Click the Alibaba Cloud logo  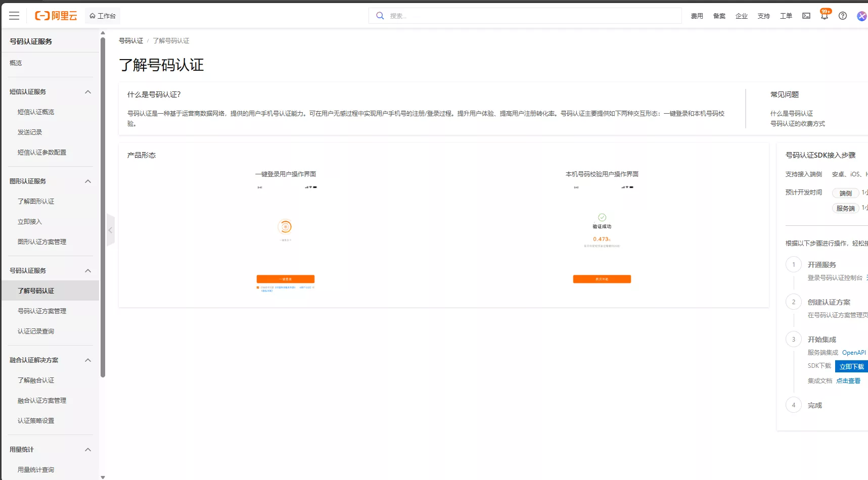(x=56, y=16)
